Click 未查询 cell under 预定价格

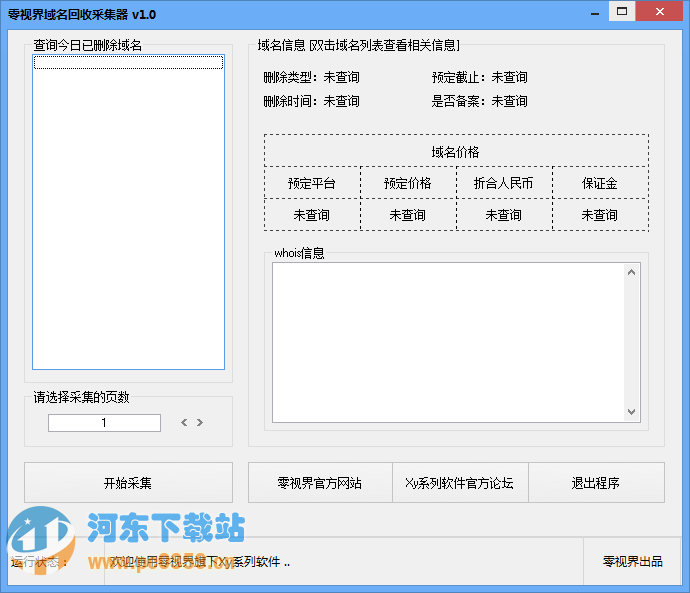coord(408,215)
